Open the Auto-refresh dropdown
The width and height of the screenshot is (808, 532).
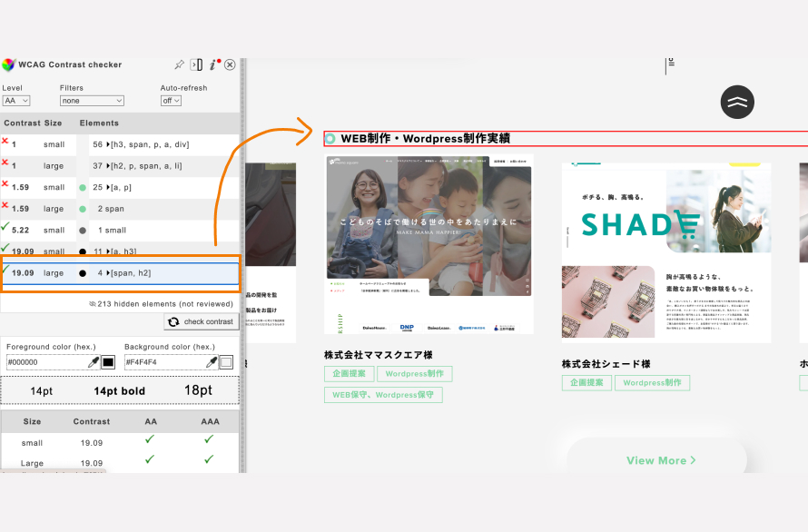point(171,101)
